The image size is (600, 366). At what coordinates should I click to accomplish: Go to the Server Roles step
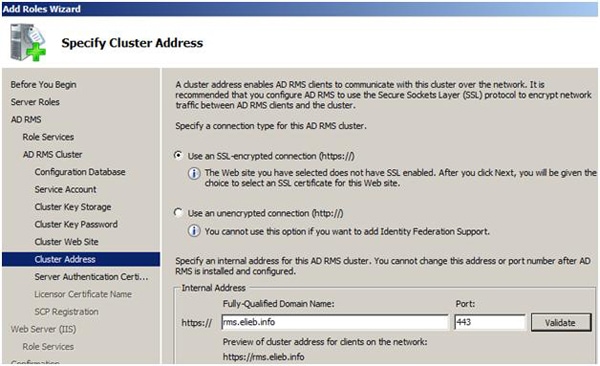35,102
